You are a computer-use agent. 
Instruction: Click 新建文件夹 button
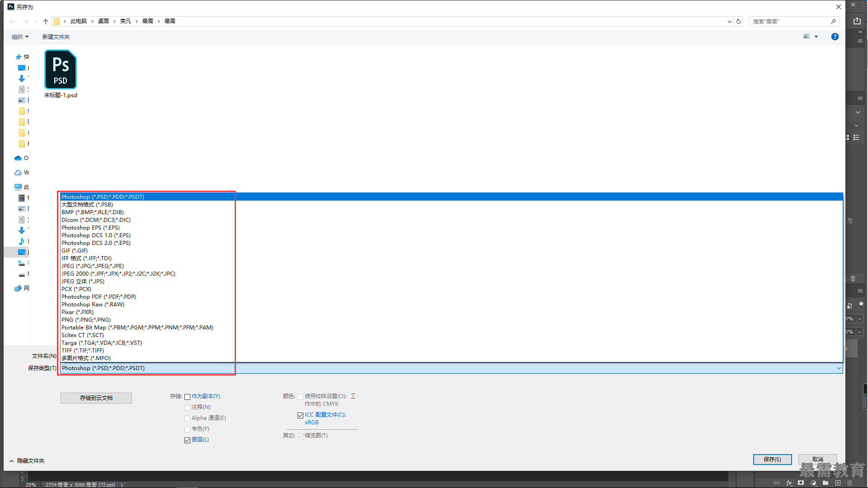tap(56, 37)
